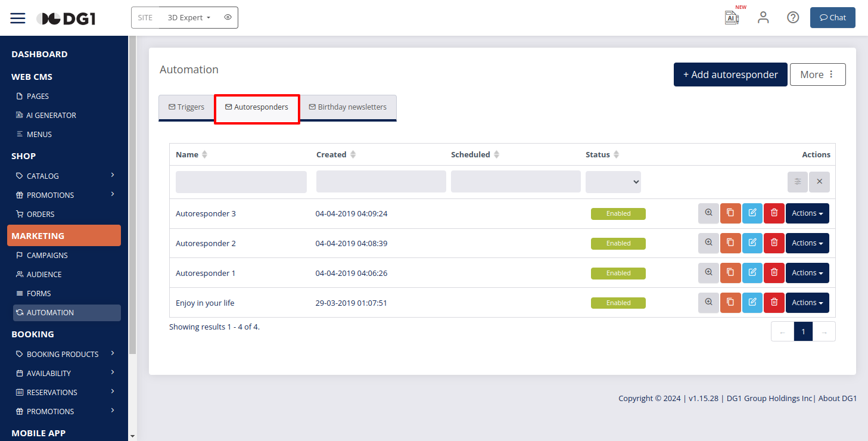Go to previous results page arrow
The height and width of the screenshot is (441, 868).
coord(782,332)
